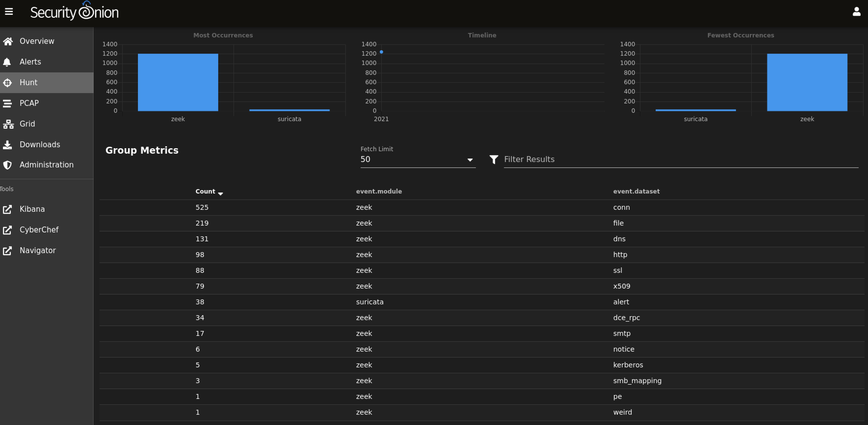Select Hunt in the sidebar
This screenshot has height=425, width=868.
coord(47,82)
